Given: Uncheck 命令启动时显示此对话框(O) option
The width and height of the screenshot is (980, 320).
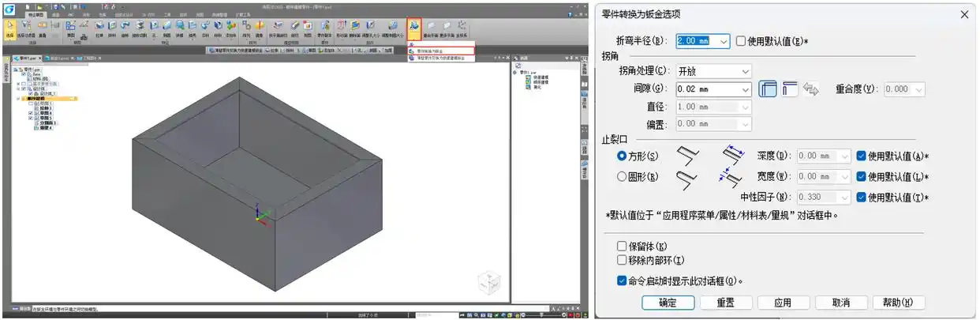Looking at the screenshot, I should coord(623,280).
